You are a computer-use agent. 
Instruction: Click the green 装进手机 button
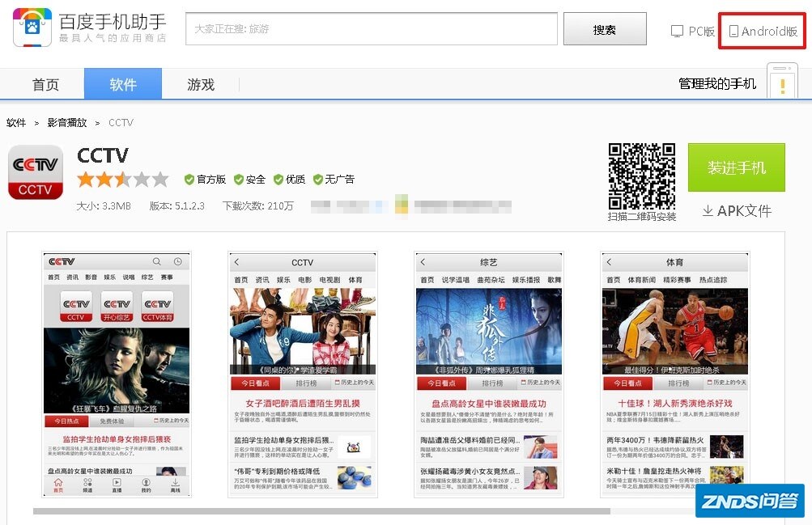(x=737, y=167)
